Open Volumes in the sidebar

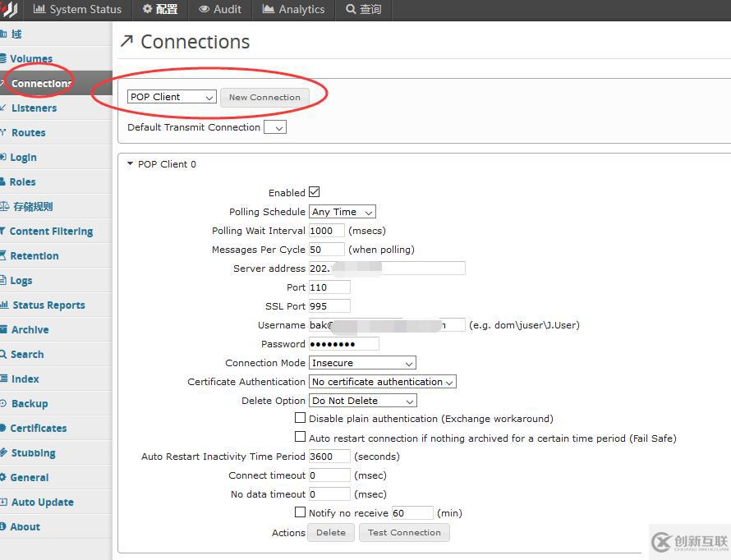[x=56, y=58]
